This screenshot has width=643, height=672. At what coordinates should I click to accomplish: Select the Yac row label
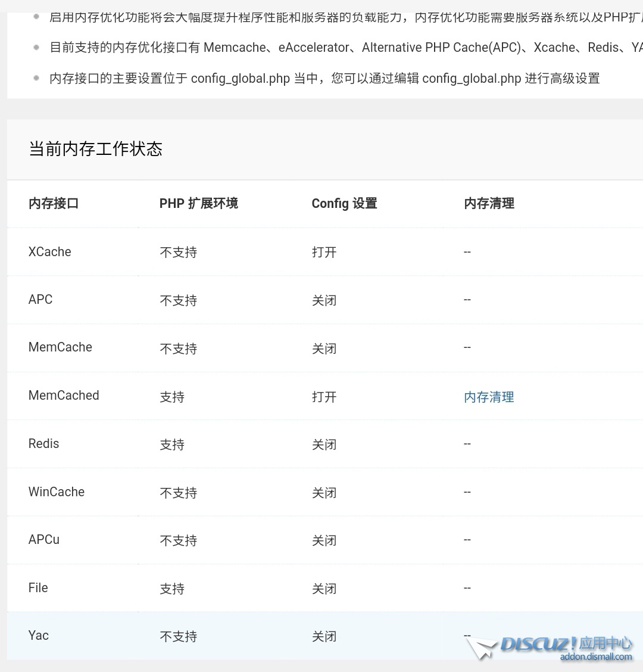pos(39,636)
